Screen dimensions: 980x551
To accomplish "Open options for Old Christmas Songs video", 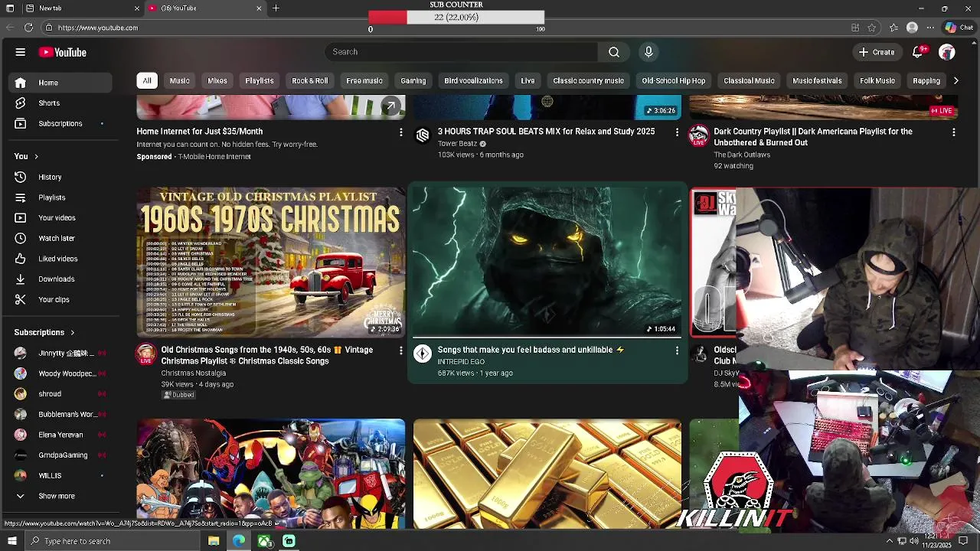I will tap(400, 350).
